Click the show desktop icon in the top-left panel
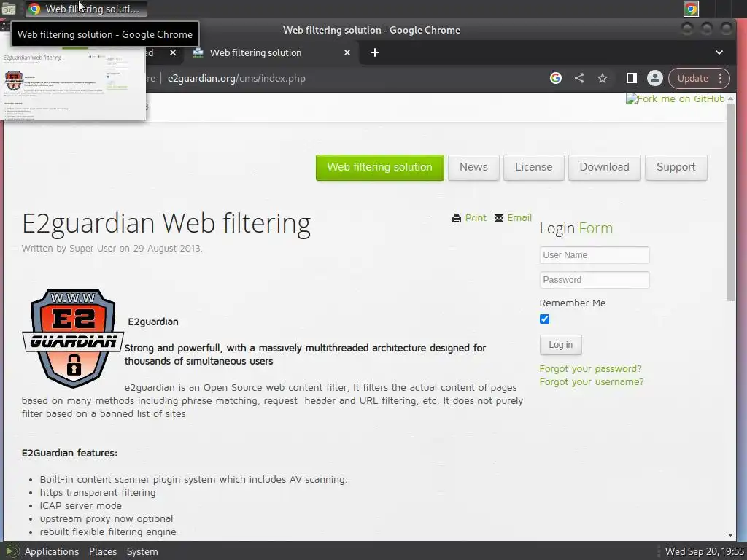 point(9,9)
